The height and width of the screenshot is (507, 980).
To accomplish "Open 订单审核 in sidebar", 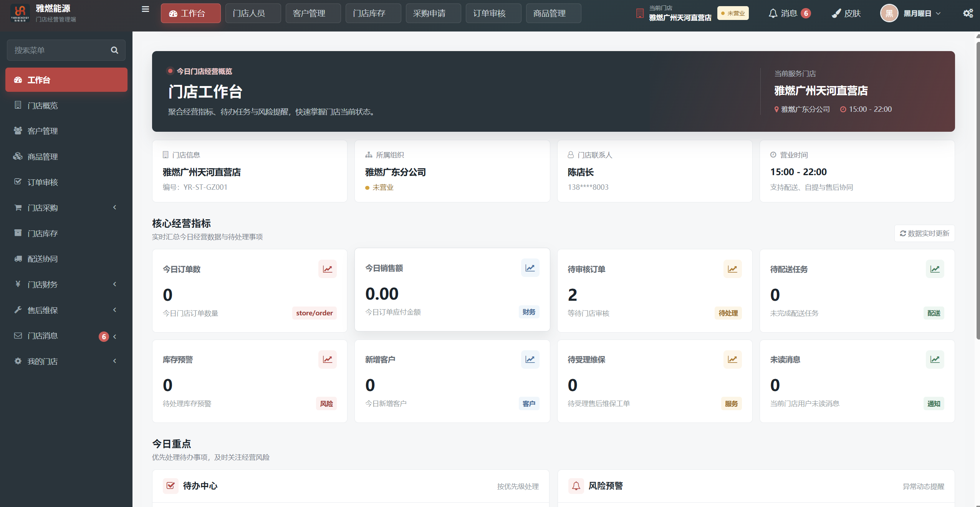I will 66,182.
